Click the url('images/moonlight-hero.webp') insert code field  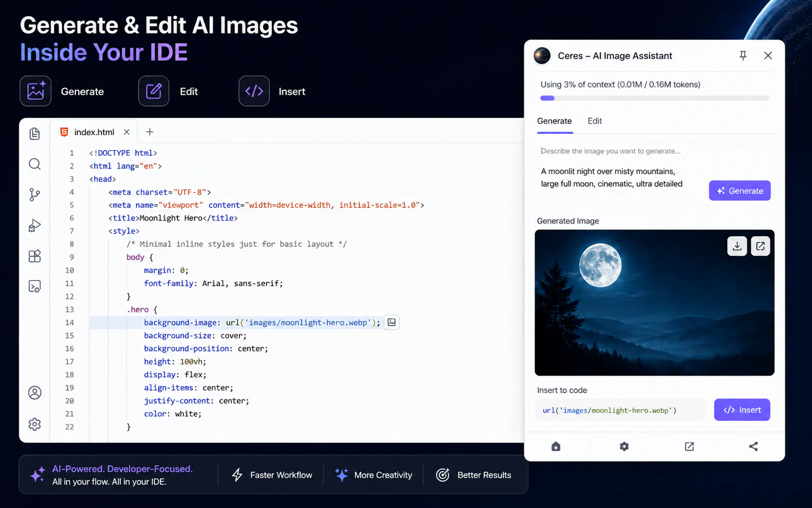click(621, 410)
